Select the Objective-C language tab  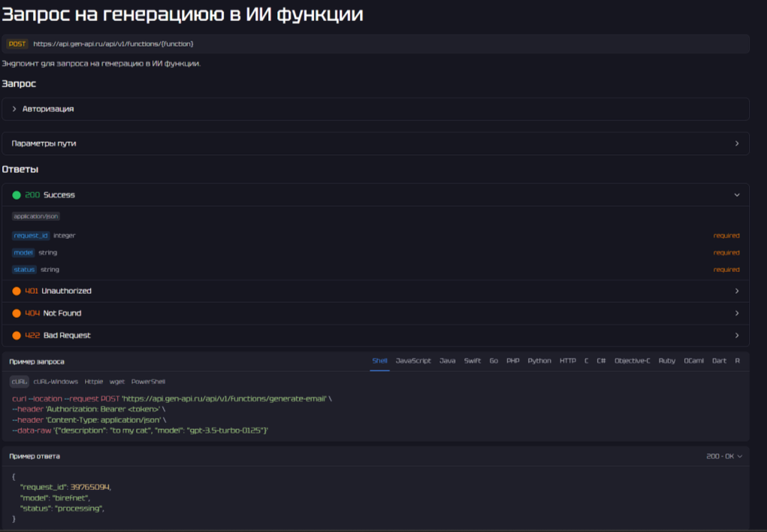coord(632,361)
